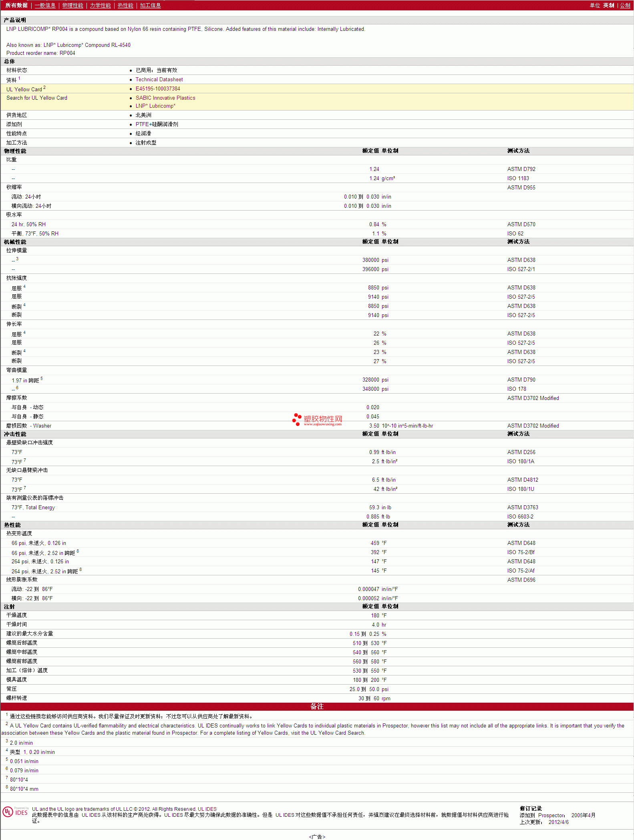The width and height of the screenshot is (634, 840).
Task: Click the 材料状态 row label
Action: 16,70
